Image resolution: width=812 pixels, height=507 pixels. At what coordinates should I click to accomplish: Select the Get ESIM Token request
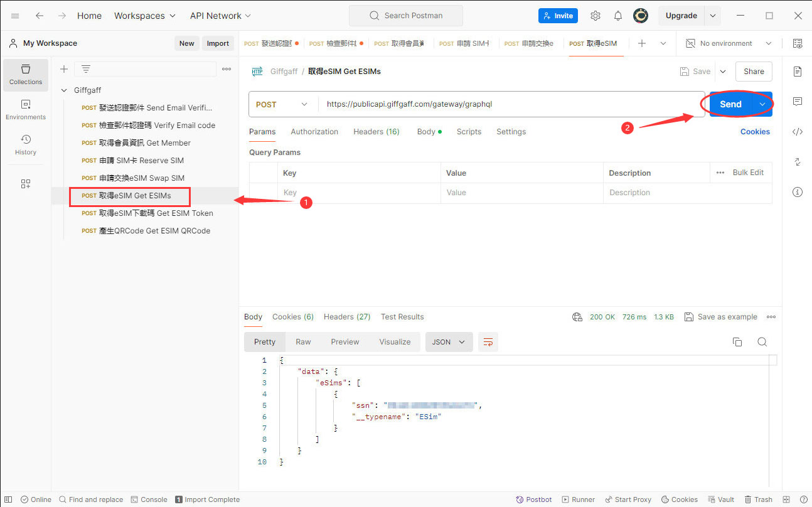pyautogui.click(x=156, y=213)
